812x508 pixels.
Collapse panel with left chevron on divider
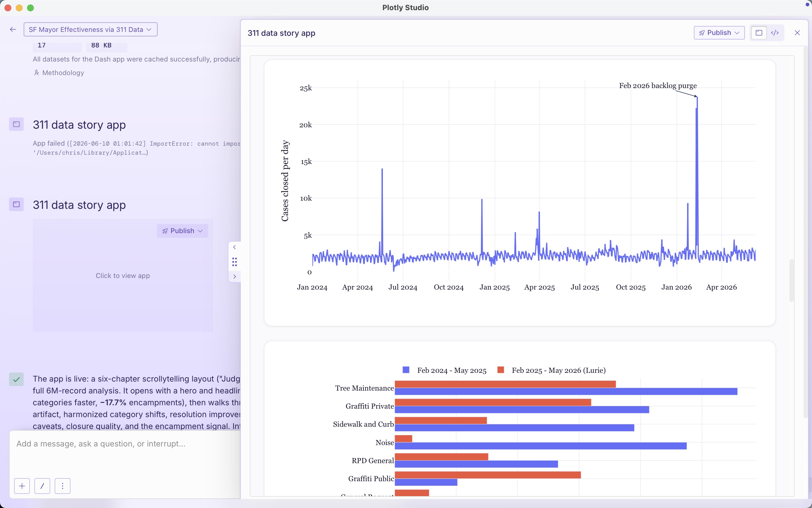(235, 247)
